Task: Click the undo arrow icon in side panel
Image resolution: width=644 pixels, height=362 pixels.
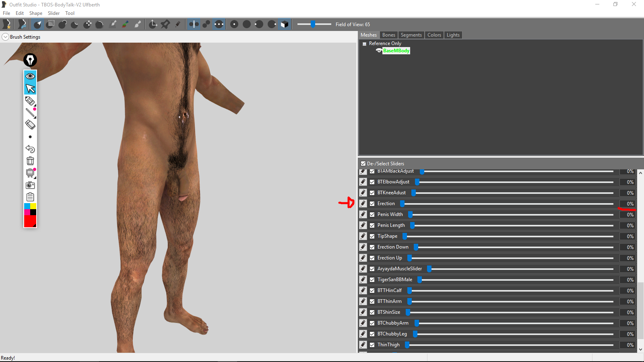Action: pos(30,149)
